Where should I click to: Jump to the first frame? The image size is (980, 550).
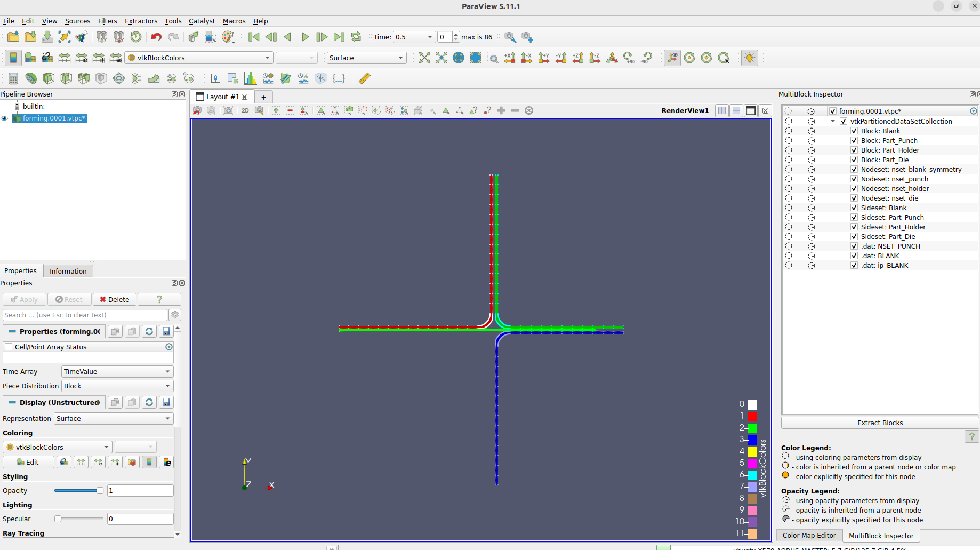[x=254, y=37]
